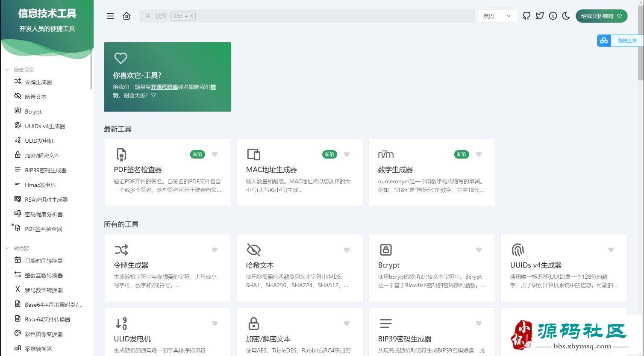Screen dimensions: 644x356
Task: Click the heart icon in green banner
Action: pos(121,58)
